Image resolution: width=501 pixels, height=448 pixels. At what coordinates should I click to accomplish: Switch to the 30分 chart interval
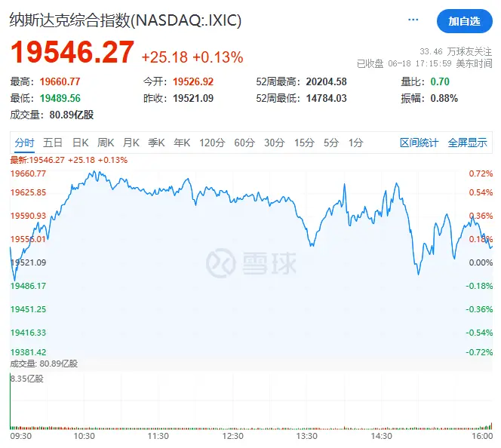click(274, 143)
